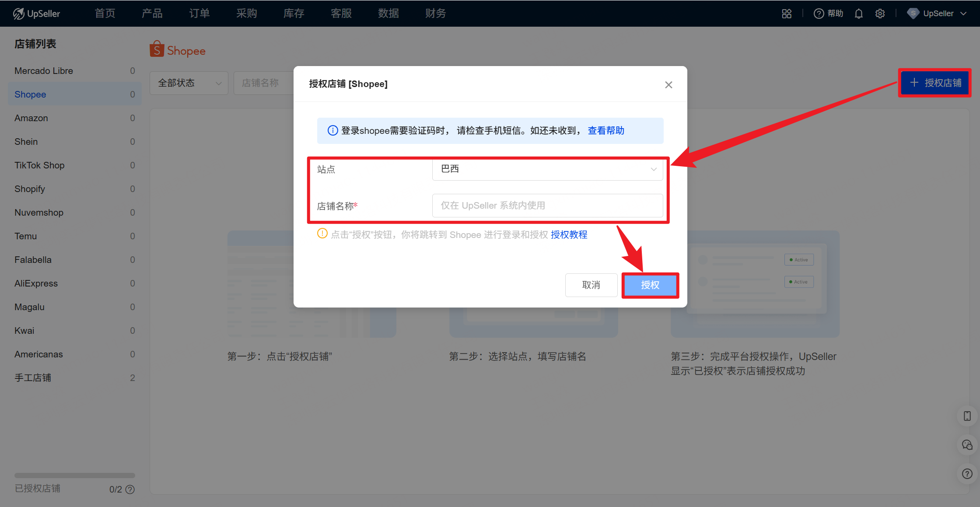Open the 财务 menu in top navigation
The image size is (980, 507).
[x=435, y=13]
